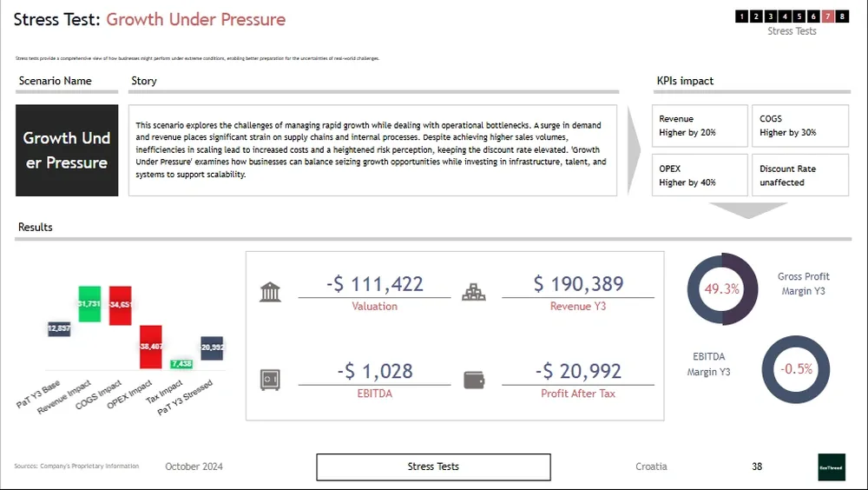868x490 pixels.
Task: Click the Stress Tests footer button
Action: (433, 467)
